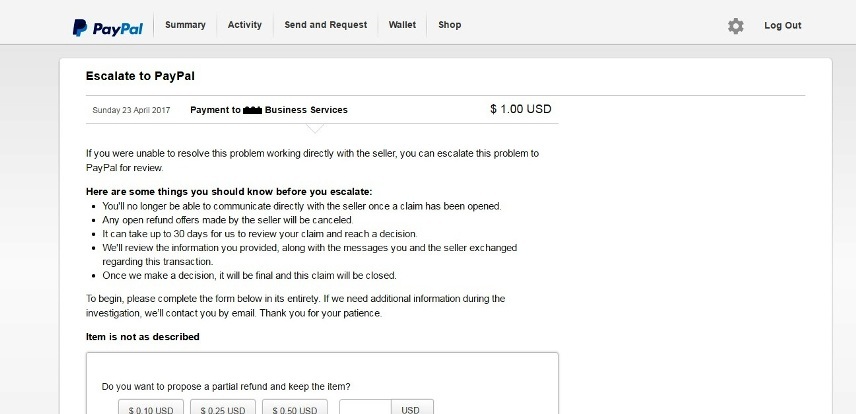Log out of PayPal

(783, 26)
